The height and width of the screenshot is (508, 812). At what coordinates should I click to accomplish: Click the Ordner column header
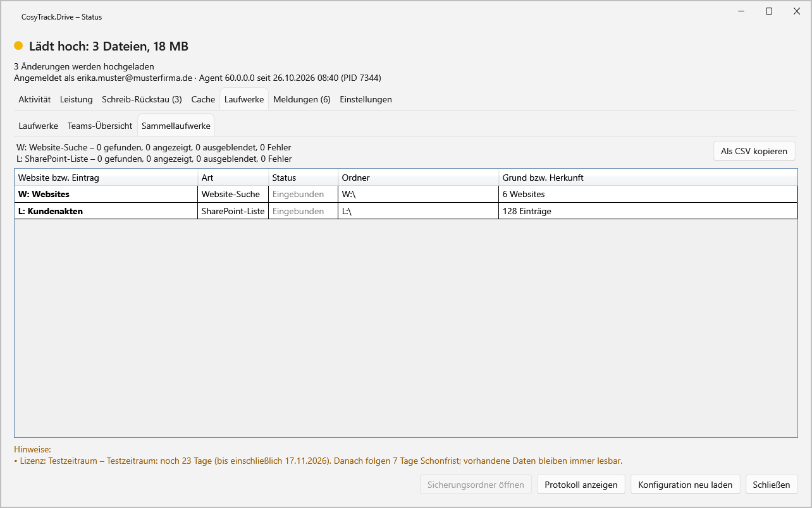pos(419,178)
